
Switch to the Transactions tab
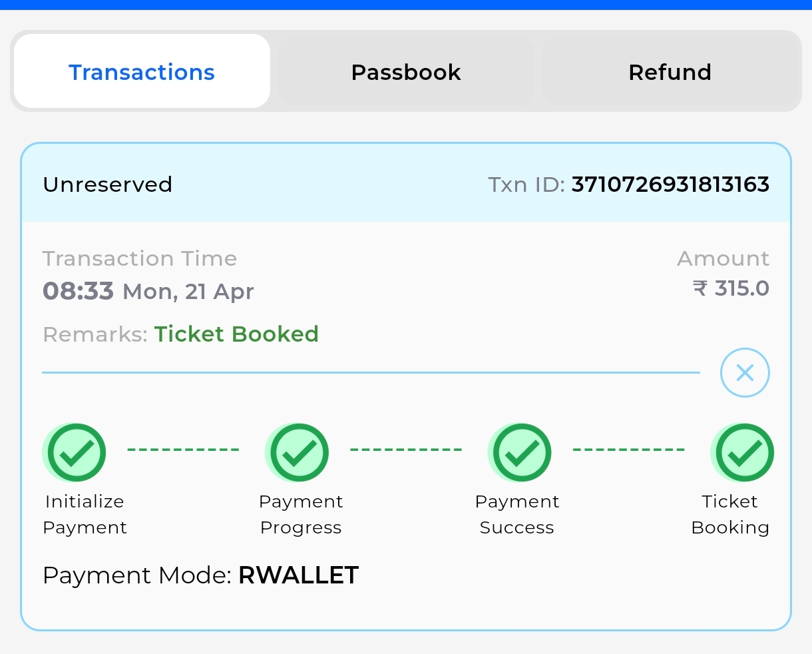(142, 72)
